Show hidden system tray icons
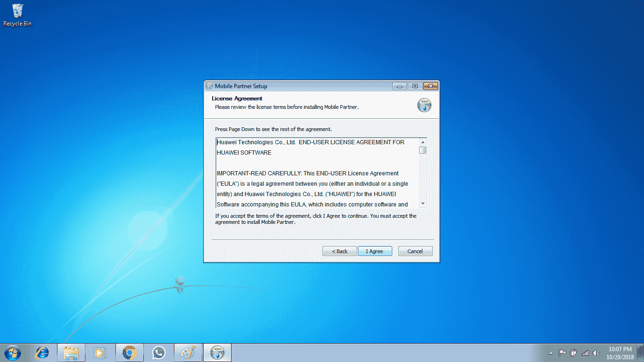Image resolution: width=644 pixels, height=362 pixels. (x=551, y=353)
